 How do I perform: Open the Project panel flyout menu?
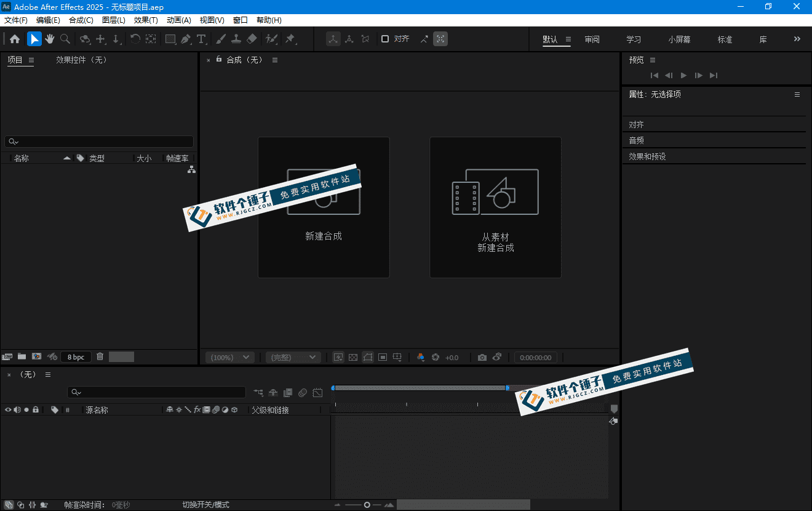(x=30, y=60)
